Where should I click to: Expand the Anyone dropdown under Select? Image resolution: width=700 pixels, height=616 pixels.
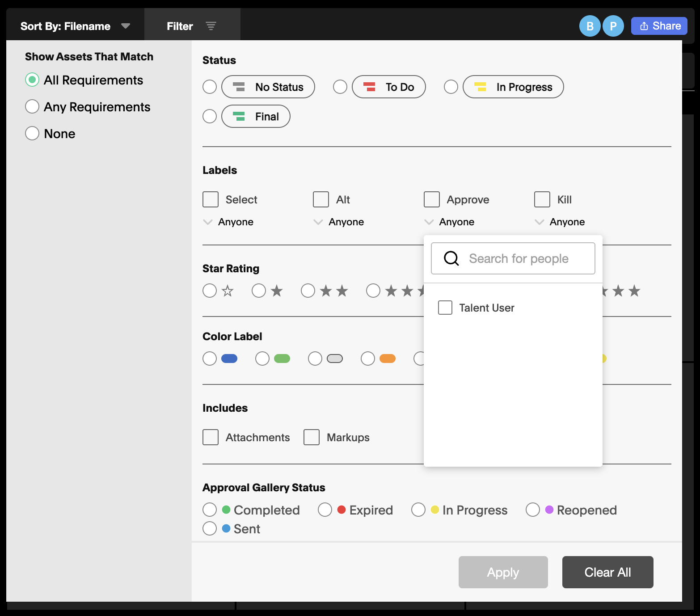click(x=228, y=222)
